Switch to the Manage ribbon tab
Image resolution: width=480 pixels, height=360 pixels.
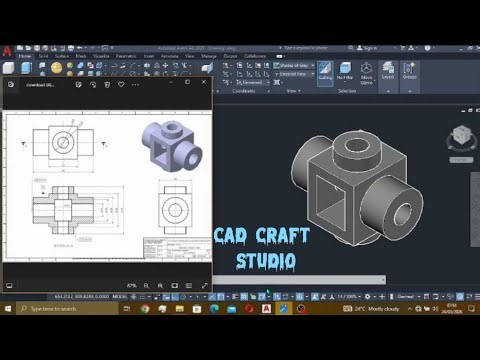click(209, 56)
